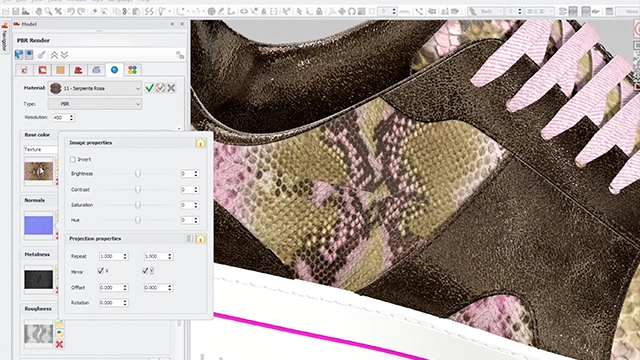Click the headphone-shaped toolbar icon

pyautogui.click(x=352, y=11)
